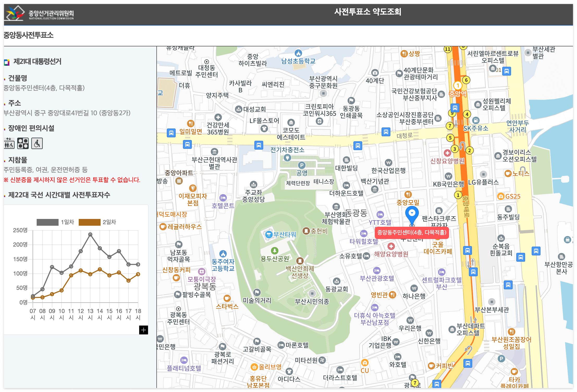Screen dimensions: 577x392
Task: Click the 중앙역 subway station label
Action: 458,94
